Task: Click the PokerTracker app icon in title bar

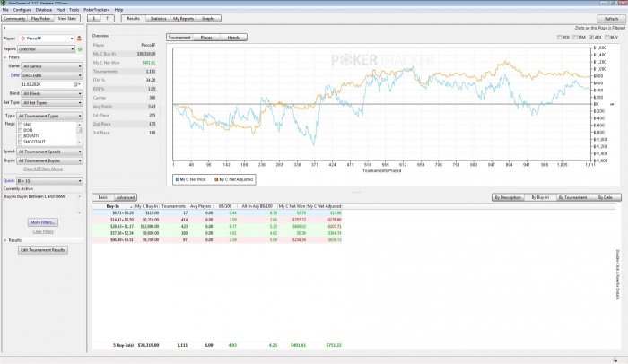Action: [x=4, y=3]
